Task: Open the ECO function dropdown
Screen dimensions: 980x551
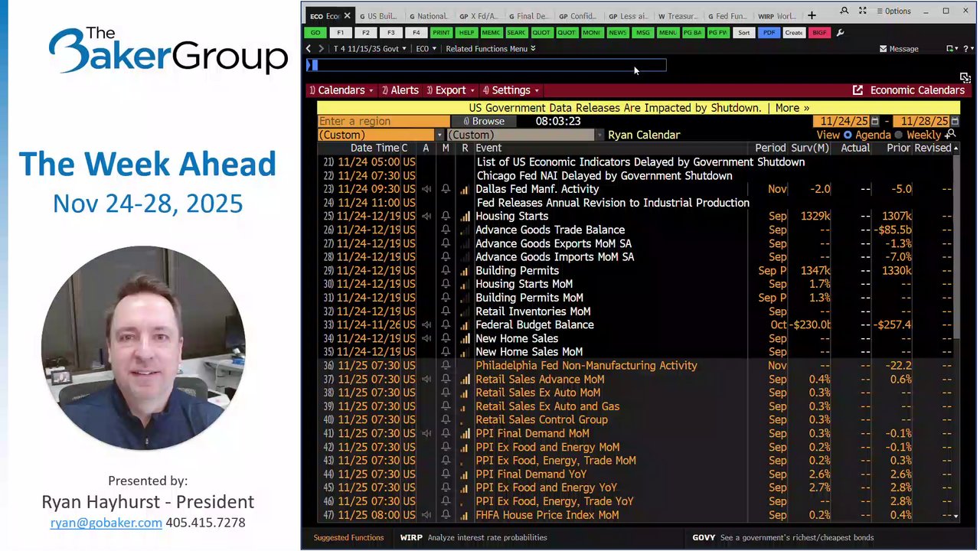Action: 426,49
